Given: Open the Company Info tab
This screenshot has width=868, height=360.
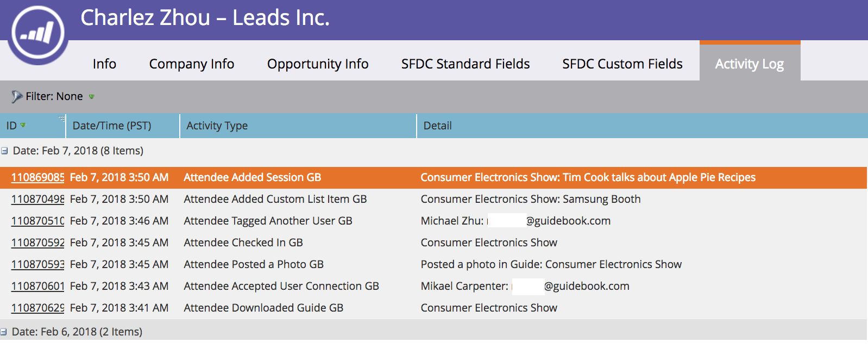Looking at the screenshot, I should pos(192,64).
